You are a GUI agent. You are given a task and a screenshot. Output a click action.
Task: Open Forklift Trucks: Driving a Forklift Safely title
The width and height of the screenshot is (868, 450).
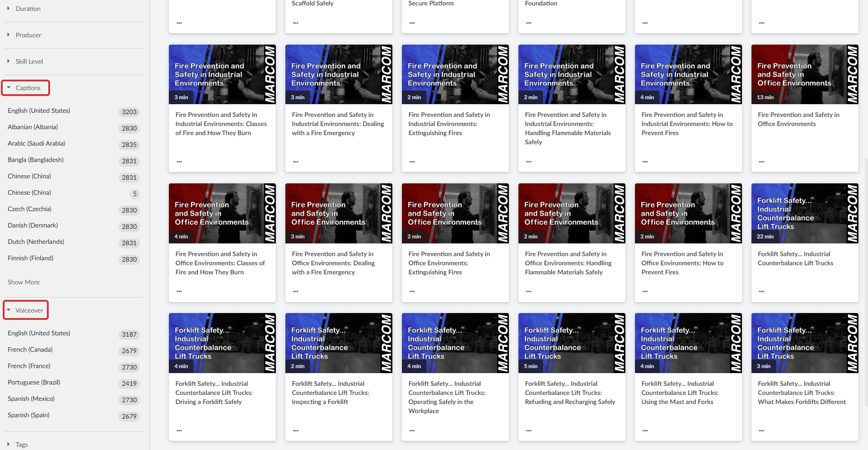pos(214,393)
